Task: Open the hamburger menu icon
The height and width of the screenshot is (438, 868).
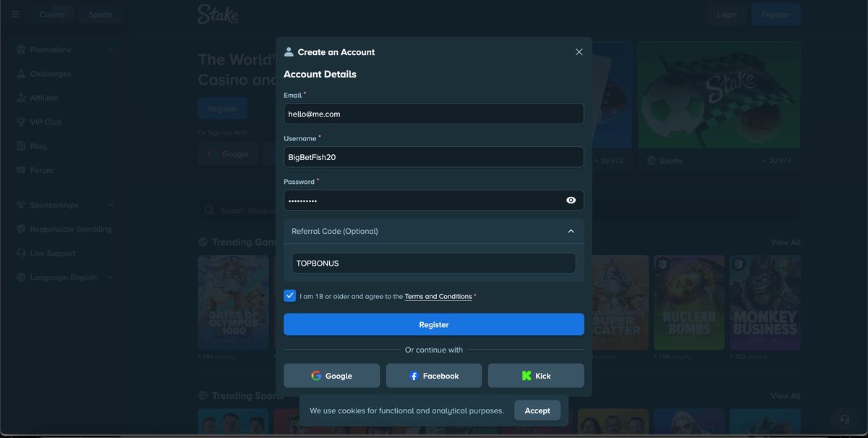Action: [15, 14]
